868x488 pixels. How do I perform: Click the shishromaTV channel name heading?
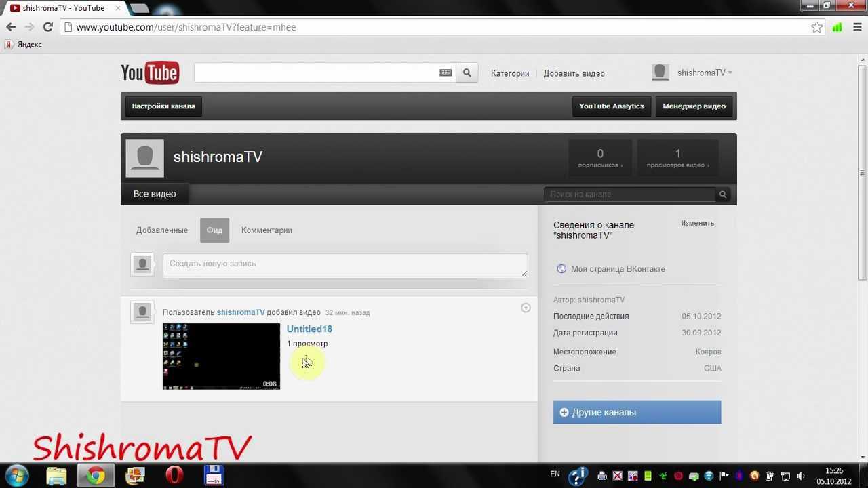coord(218,157)
